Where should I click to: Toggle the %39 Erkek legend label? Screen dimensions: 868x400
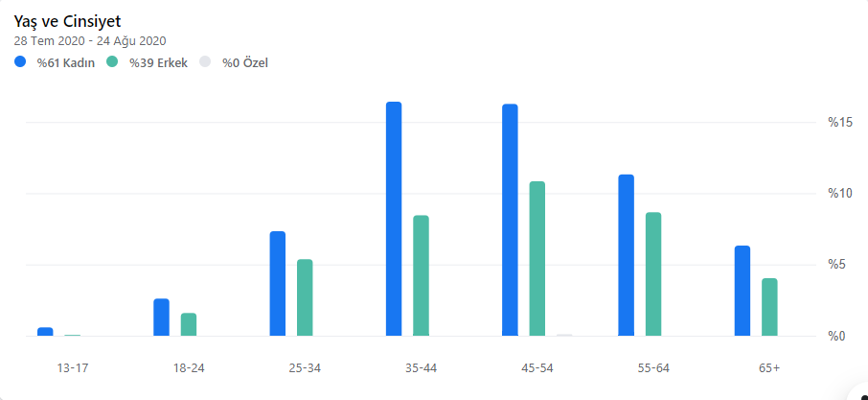click(x=159, y=63)
